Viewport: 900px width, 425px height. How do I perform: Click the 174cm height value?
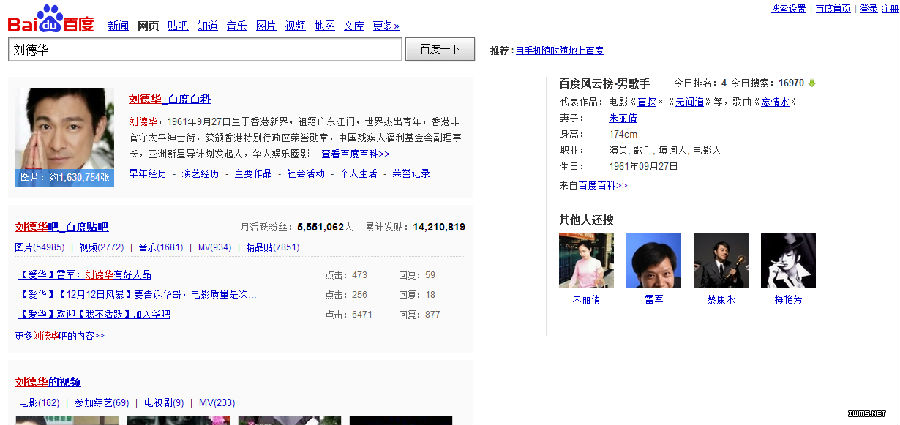coord(623,135)
